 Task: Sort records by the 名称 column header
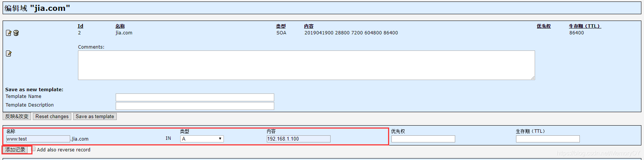[x=120, y=26]
